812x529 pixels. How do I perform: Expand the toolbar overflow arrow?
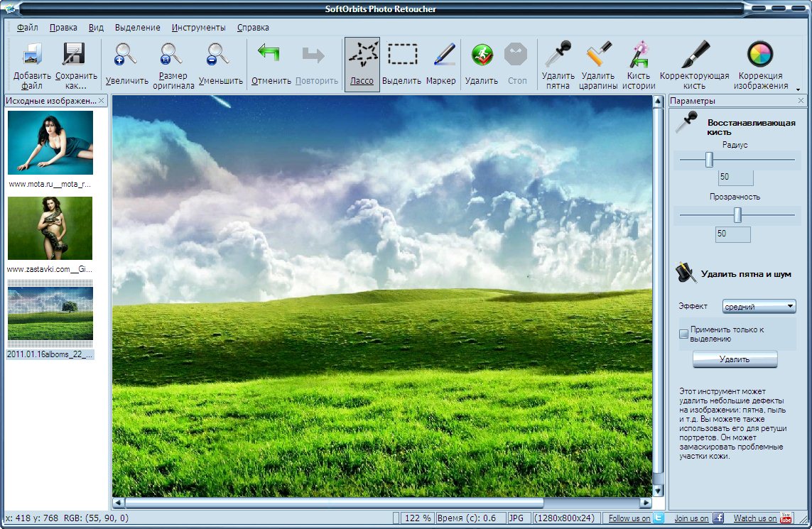(x=797, y=89)
